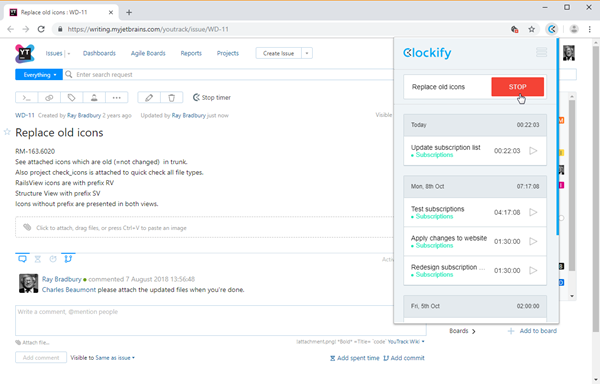Viewport: 600px width, 384px height.
Task: Open Chrome three-dot menu
Action: [589, 29]
